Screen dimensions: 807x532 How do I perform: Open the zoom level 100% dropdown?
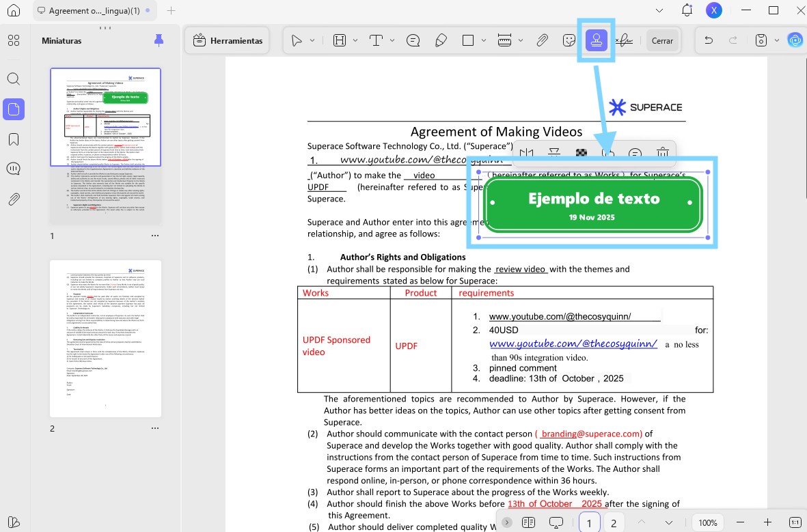pyautogui.click(x=708, y=522)
